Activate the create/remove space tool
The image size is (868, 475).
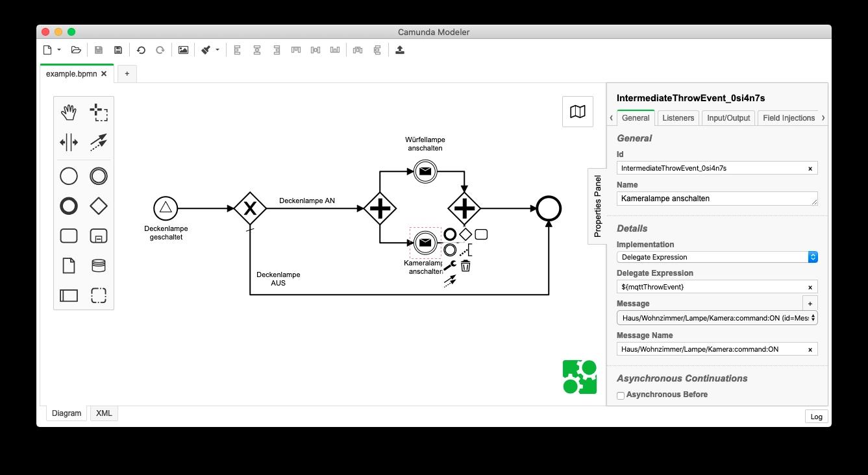[69, 142]
